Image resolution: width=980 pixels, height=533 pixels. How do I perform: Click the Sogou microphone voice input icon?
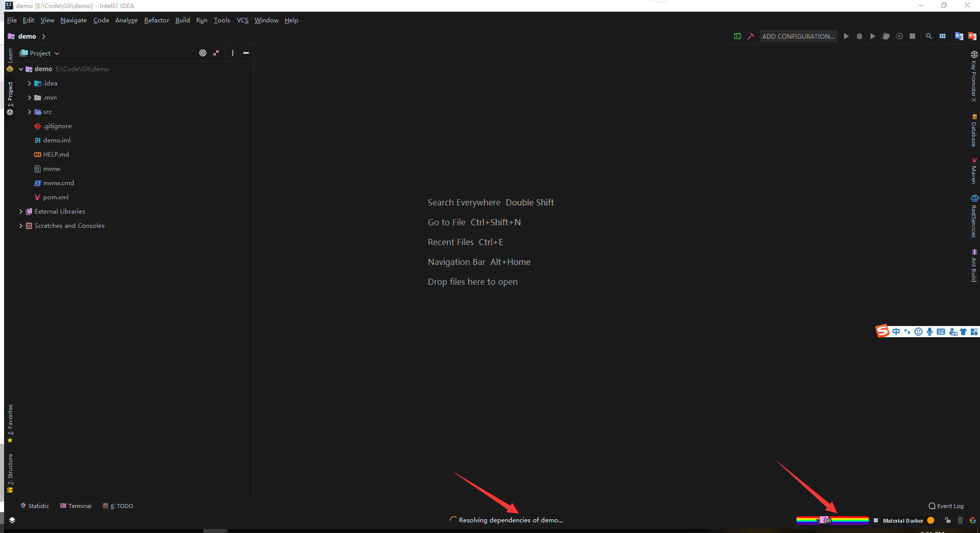(930, 332)
